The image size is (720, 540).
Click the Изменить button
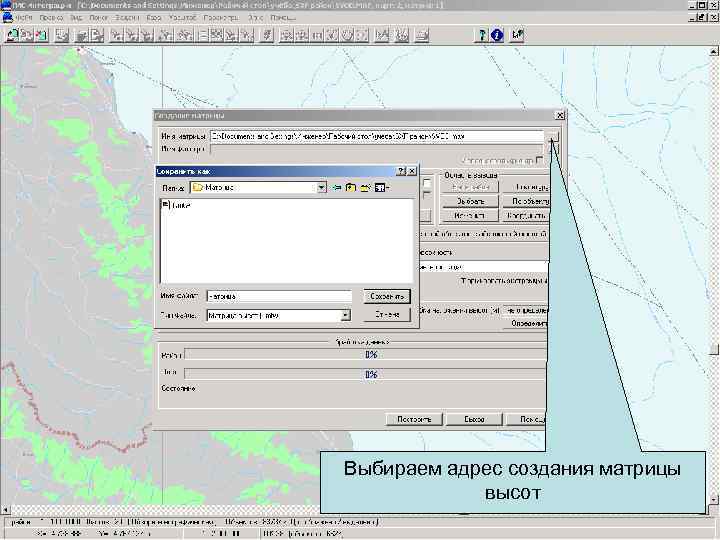click(470, 215)
